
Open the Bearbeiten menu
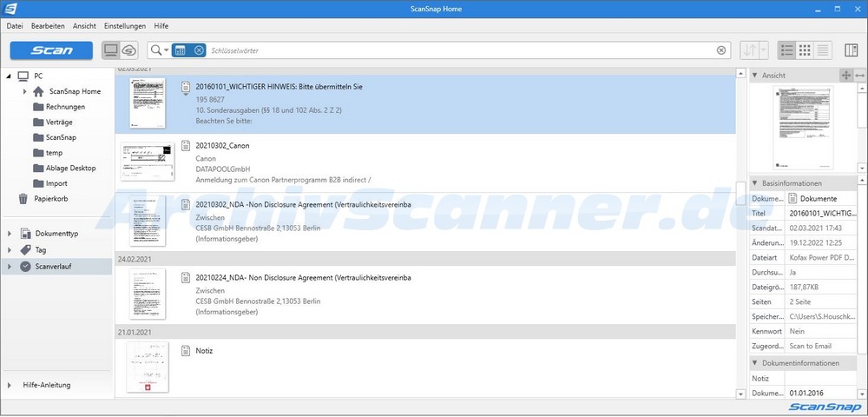[48, 26]
